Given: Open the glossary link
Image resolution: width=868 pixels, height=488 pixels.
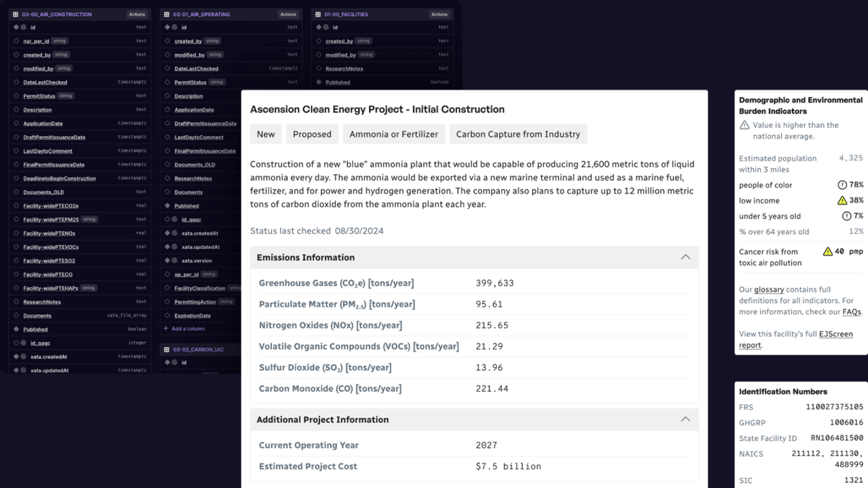Looking at the screenshot, I should pos(769,289).
